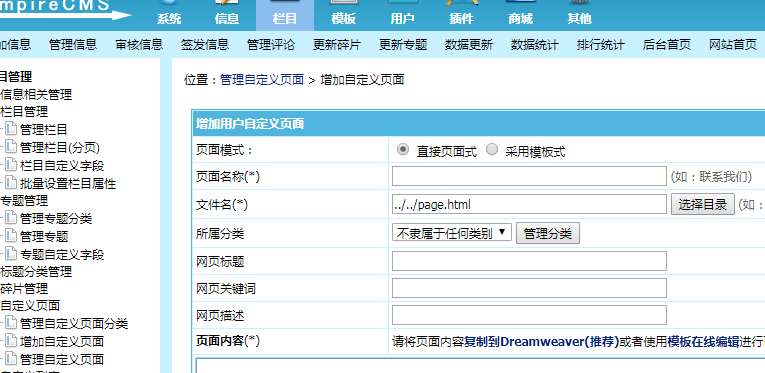Click page icon beside 管理自定义页面分类
This screenshot has height=373, width=765.
point(11,323)
